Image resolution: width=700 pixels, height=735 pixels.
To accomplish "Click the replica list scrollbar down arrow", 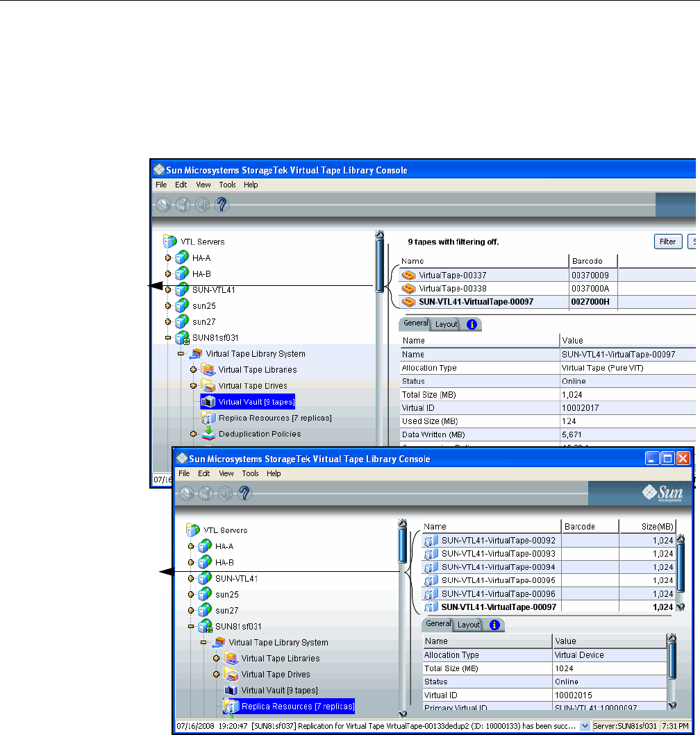I will tap(681, 607).
